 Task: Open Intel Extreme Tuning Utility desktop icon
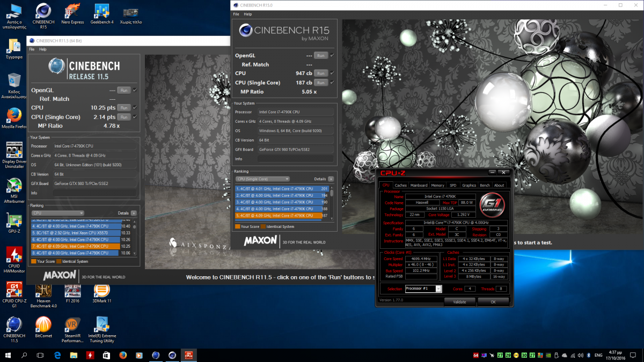(x=102, y=329)
